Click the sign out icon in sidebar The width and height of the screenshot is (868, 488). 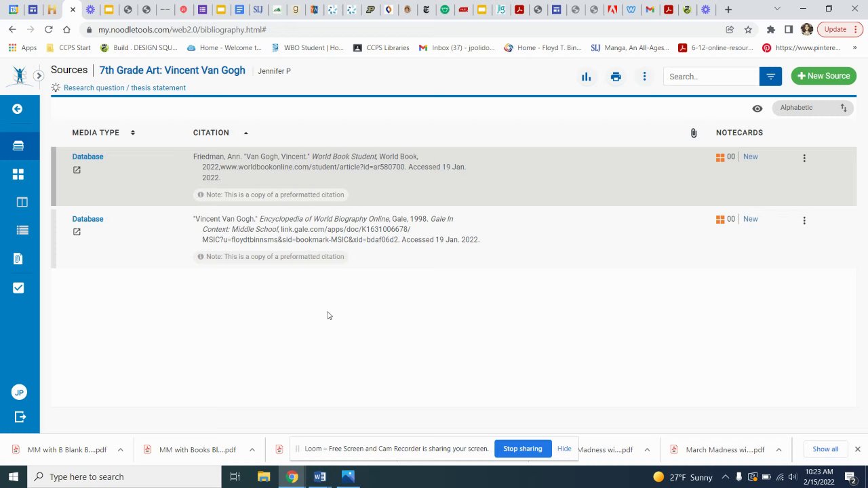pos(20,417)
